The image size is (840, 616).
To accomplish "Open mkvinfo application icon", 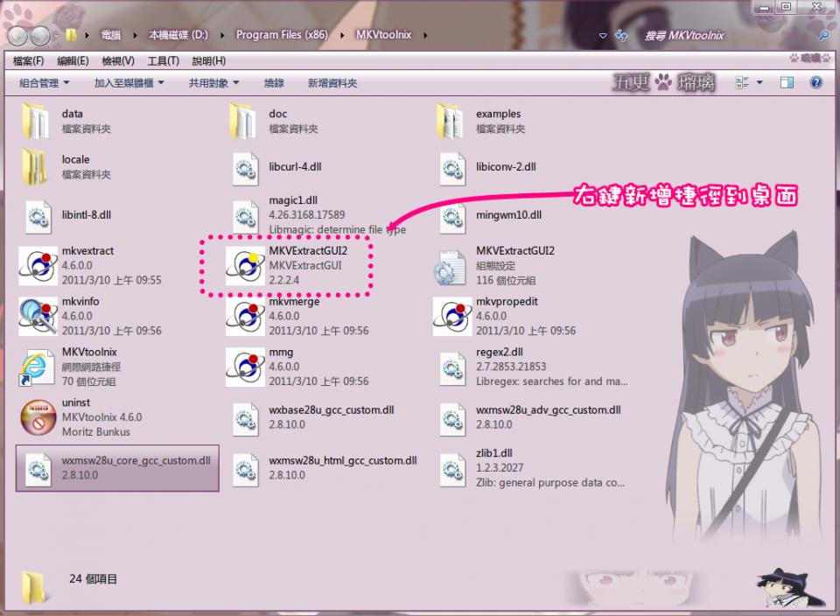I will (x=38, y=315).
